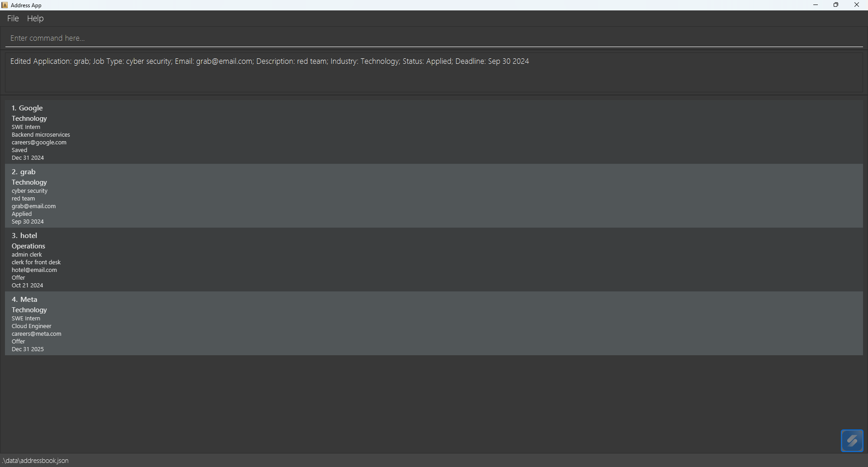Click the Operations industry label for hotel
The width and height of the screenshot is (868, 467).
pos(28,246)
